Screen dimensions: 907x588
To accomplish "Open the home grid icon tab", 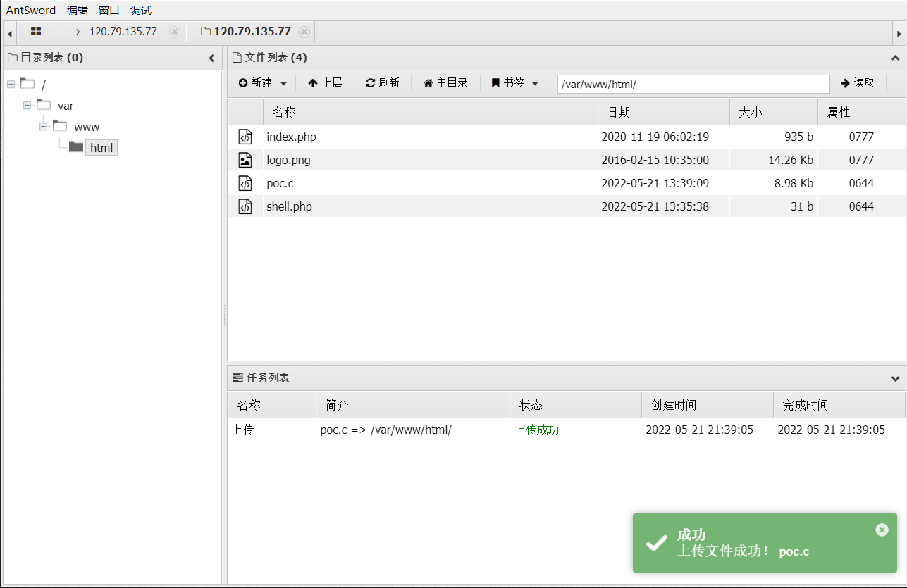I will click(36, 32).
